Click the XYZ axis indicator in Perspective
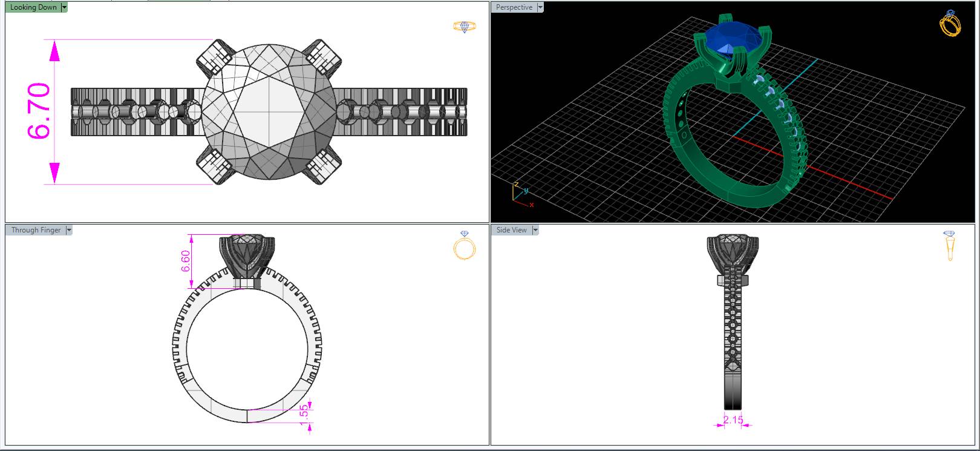980x451 pixels. [x=523, y=193]
